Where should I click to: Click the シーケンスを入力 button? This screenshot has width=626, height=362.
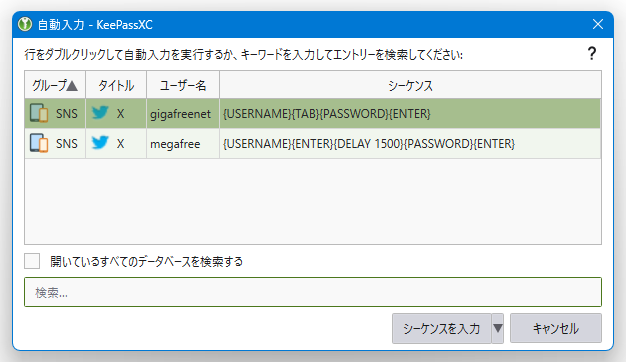(442, 328)
